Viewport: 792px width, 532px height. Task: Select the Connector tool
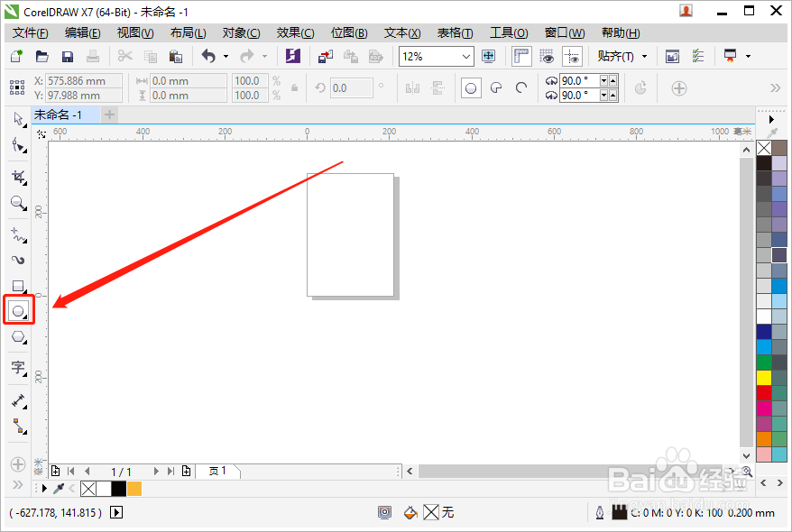click(x=19, y=427)
